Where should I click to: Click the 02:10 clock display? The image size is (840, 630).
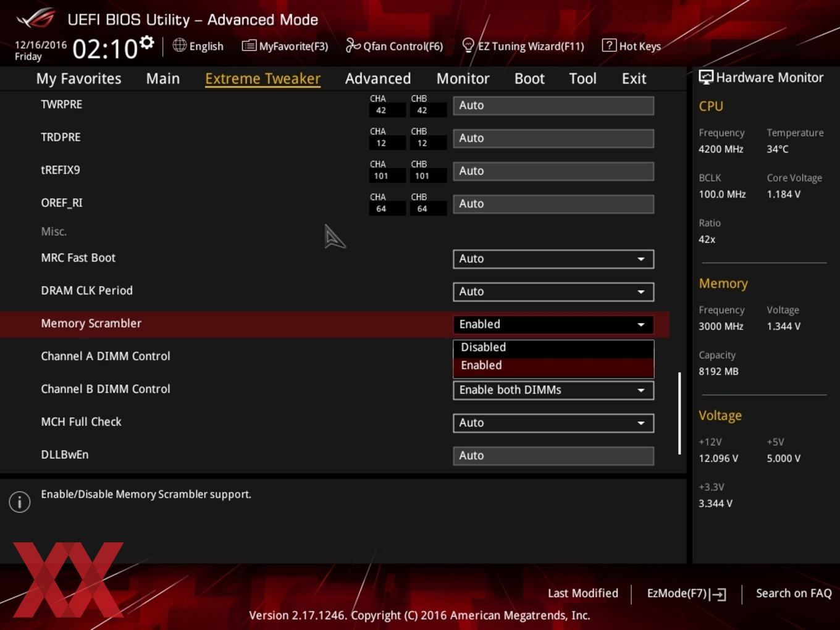pos(105,49)
